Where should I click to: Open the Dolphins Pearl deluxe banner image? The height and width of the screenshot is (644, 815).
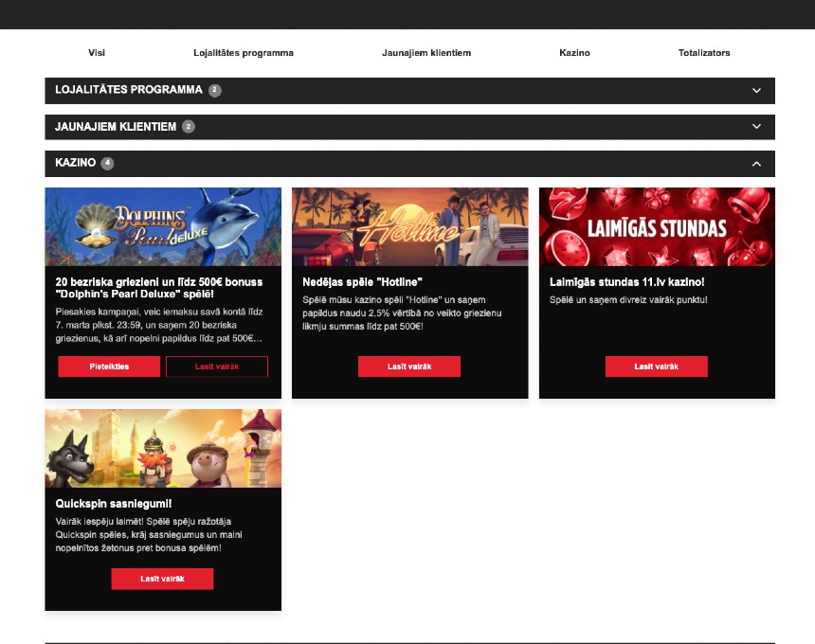[x=163, y=227]
